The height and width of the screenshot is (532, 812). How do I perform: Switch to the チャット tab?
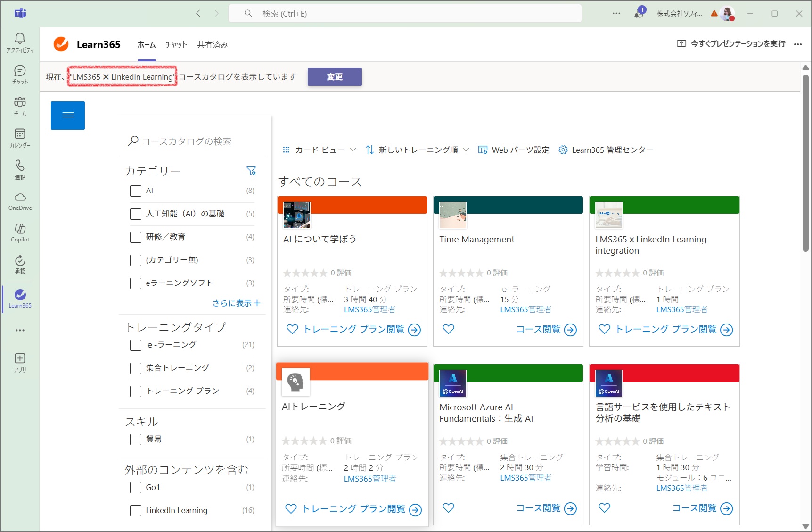[176, 45]
